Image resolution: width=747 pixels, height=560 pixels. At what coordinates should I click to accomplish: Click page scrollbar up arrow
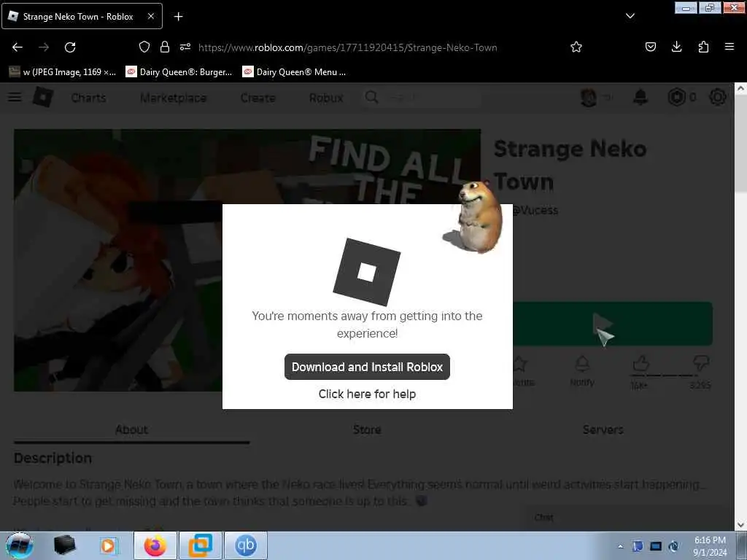(x=740, y=88)
